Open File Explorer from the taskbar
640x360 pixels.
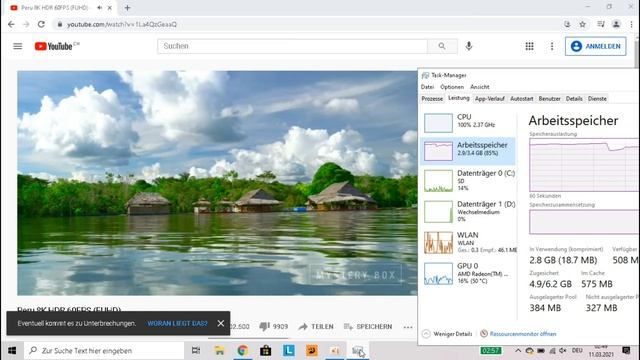219,351
